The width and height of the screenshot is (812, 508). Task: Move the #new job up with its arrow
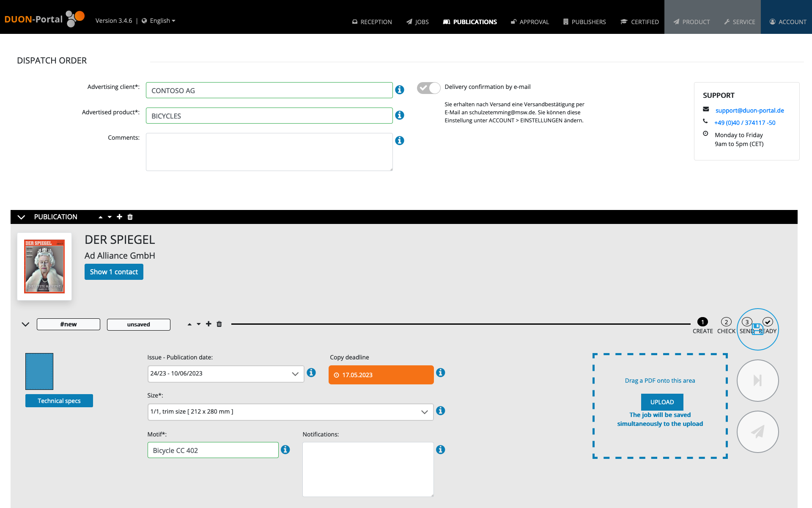click(189, 324)
